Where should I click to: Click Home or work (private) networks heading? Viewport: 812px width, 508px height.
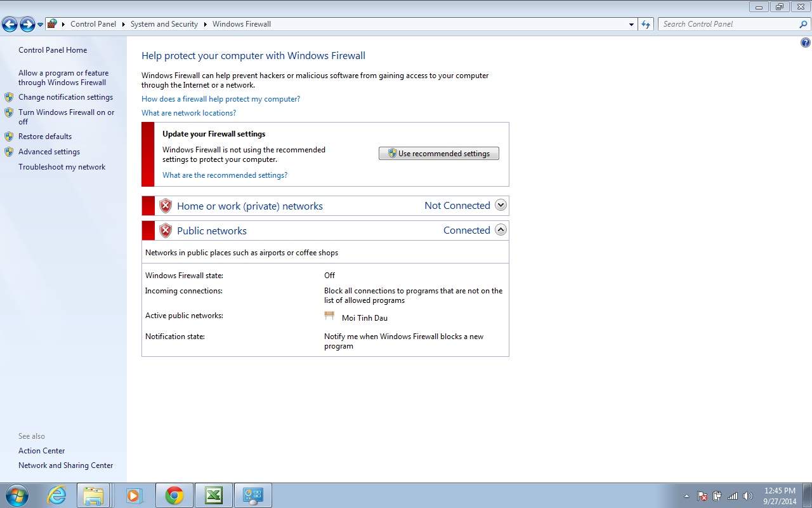point(250,206)
